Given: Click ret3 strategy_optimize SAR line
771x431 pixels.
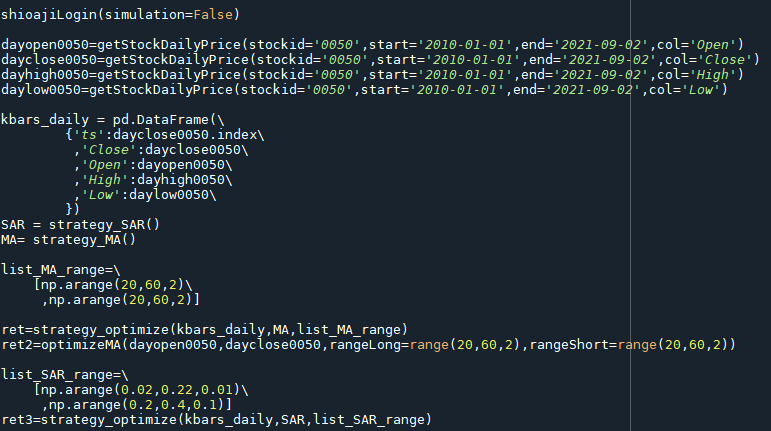Looking at the screenshot, I should (x=216, y=420).
